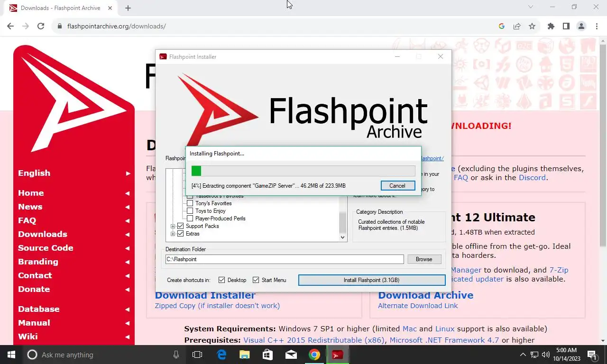The image size is (607, 364).
Task: Open the Microsoft Store taskbar icon
Action: (268, 355)
